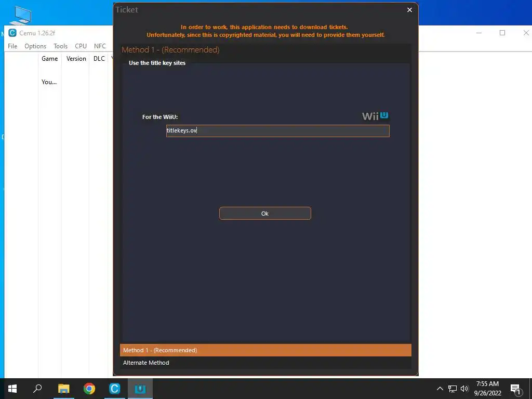
Task: Open File Explorer from the taskbar
Action: (63, 389)
